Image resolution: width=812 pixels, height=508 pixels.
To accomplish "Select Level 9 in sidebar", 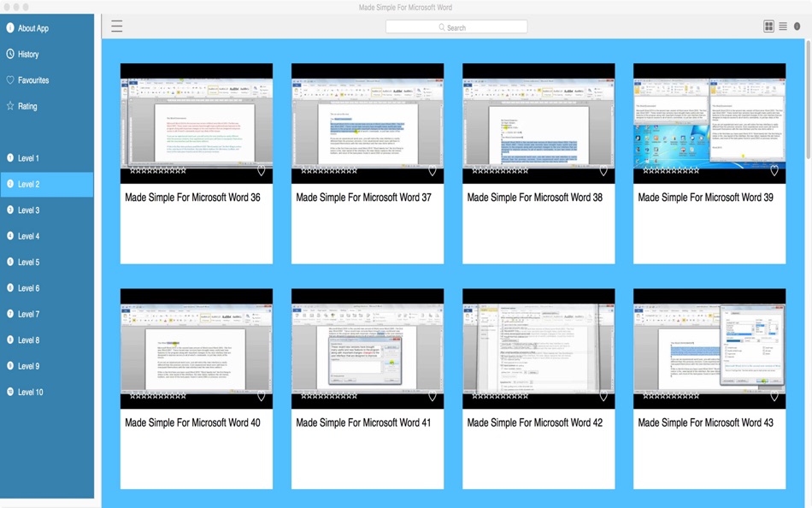I will [47, 365].
